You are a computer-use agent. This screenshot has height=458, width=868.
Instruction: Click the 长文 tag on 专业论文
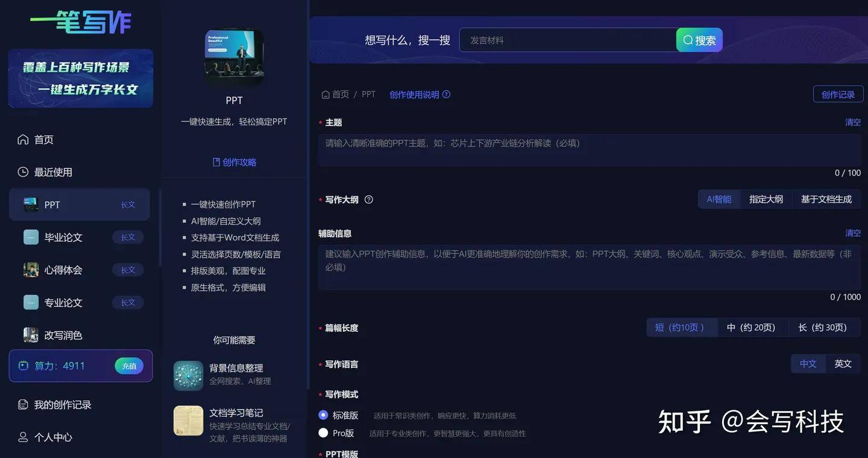[128, 302]
